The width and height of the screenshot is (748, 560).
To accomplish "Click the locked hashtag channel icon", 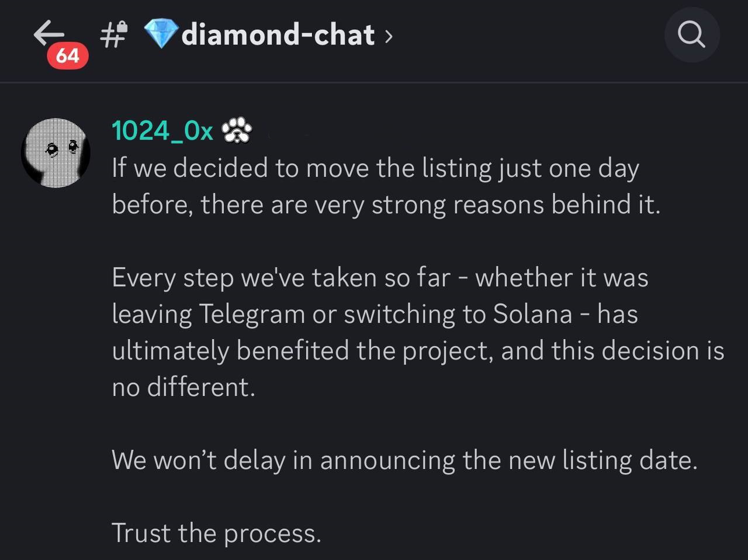I will [113, 34].
